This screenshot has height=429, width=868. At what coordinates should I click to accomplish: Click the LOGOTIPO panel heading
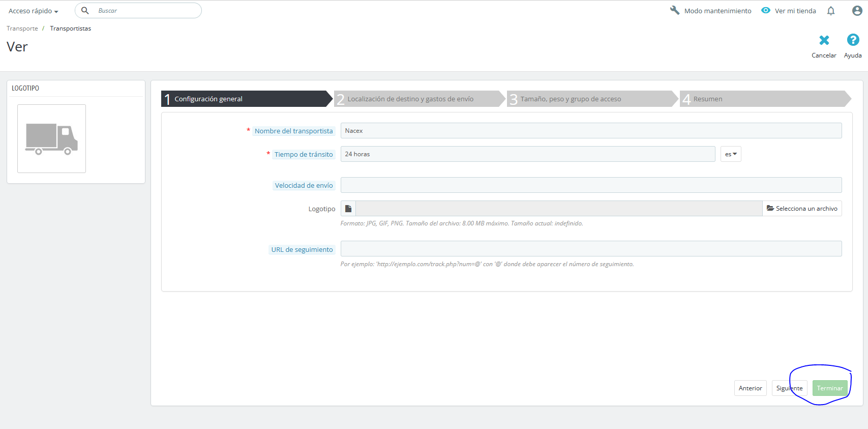[x=25, y=88]
